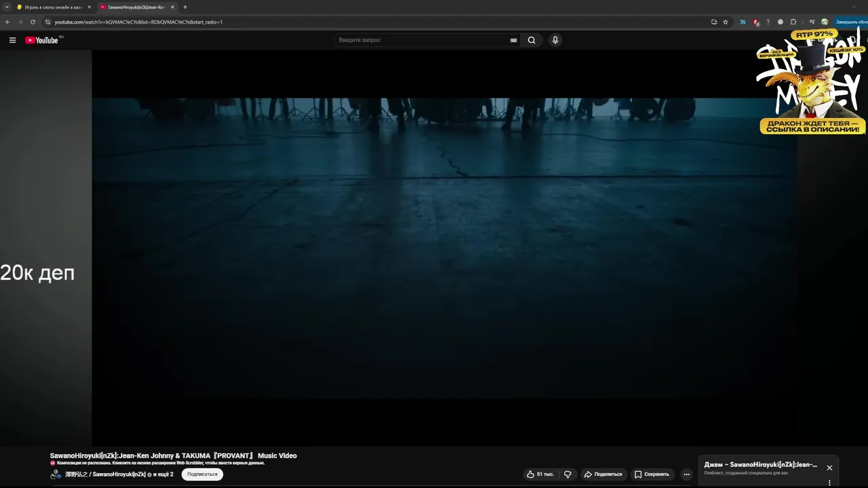Dislike the video with thumbs down

click(568, 474)
